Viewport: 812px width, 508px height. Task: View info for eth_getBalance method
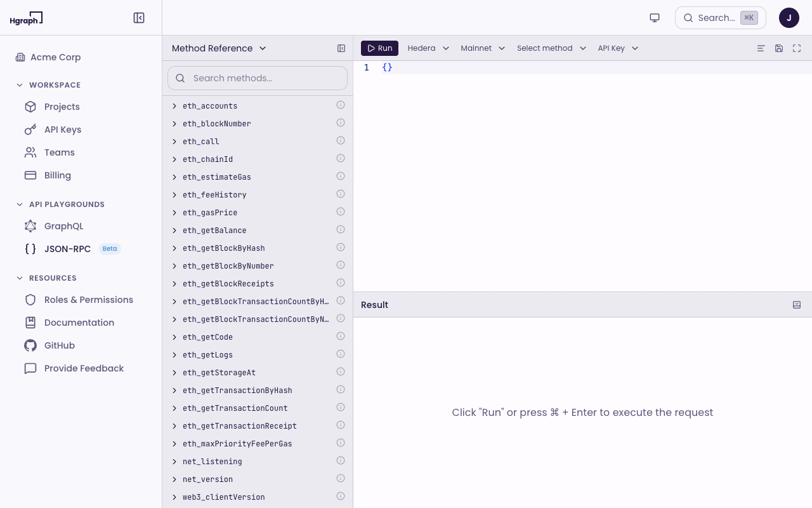340,229
